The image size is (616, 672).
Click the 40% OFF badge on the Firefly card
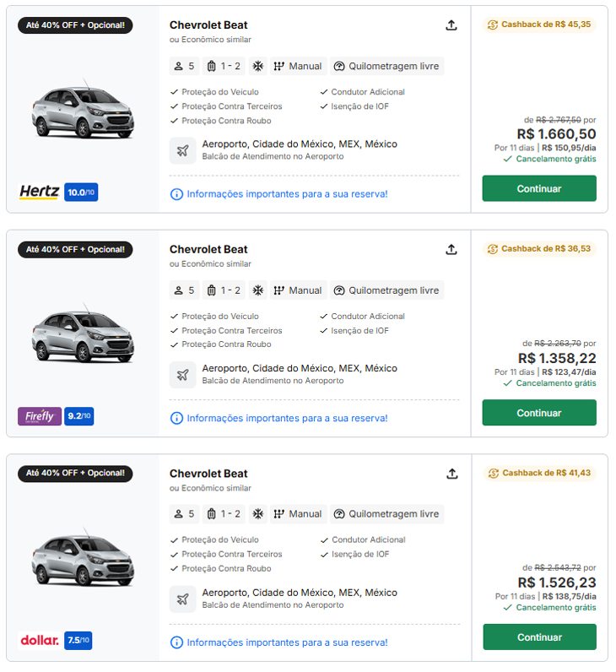pos(75,249)
